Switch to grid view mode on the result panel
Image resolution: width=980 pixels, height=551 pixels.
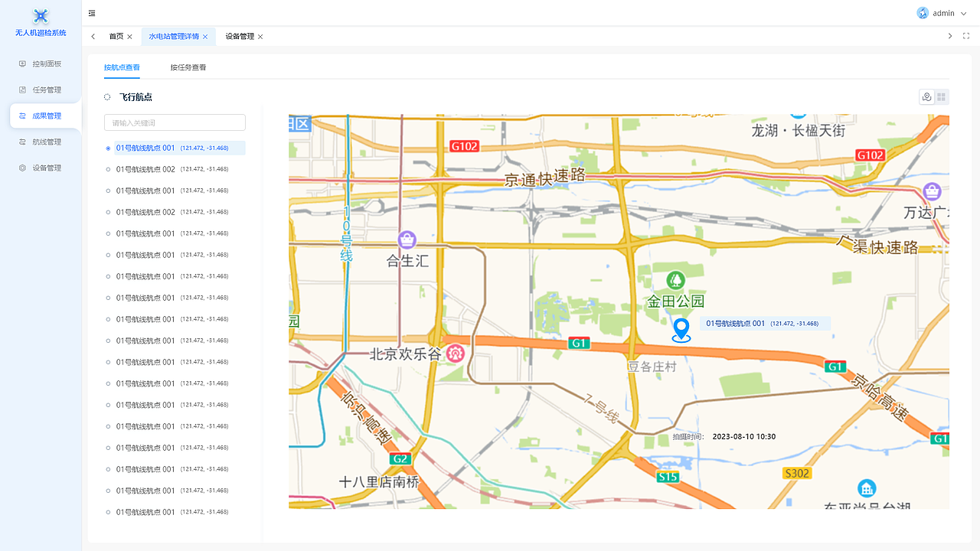click(941, 96)
